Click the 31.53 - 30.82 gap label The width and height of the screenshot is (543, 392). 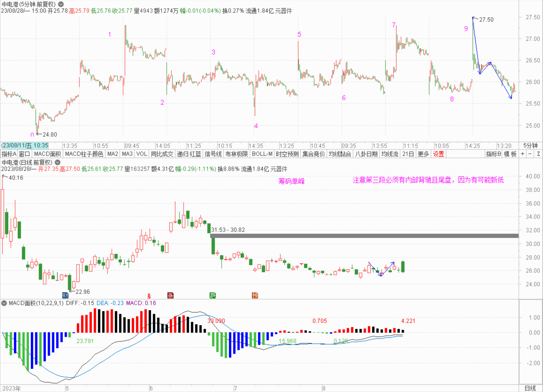[228, 230]
